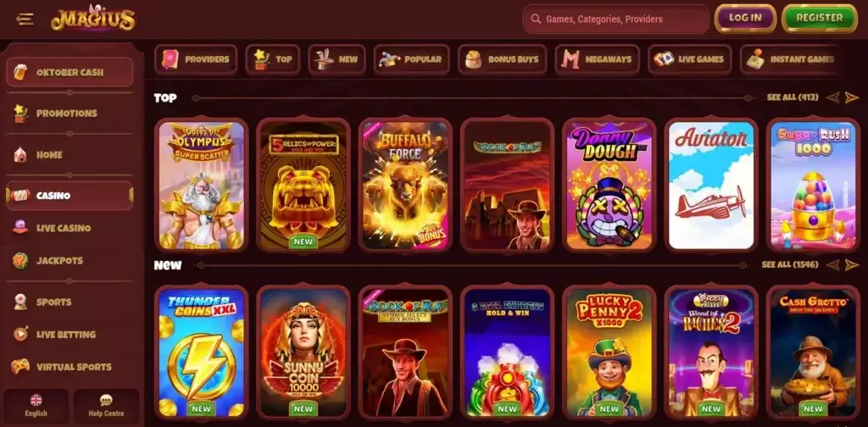The height and width of the screenshot is (427, 868).
Task: Open the Promotions sidebar item
Action: (x=70, y=114)
